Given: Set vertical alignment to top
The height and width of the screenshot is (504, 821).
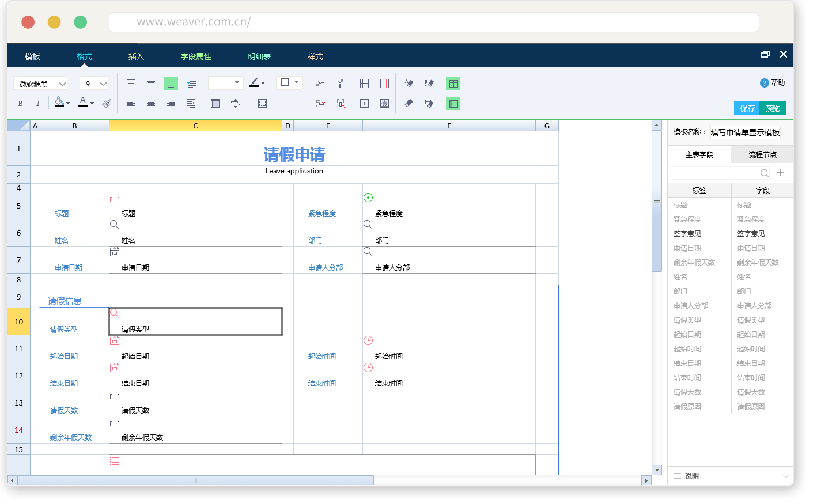Looking at the screenshot, I should pyautogui.click(x=131, y=83).
